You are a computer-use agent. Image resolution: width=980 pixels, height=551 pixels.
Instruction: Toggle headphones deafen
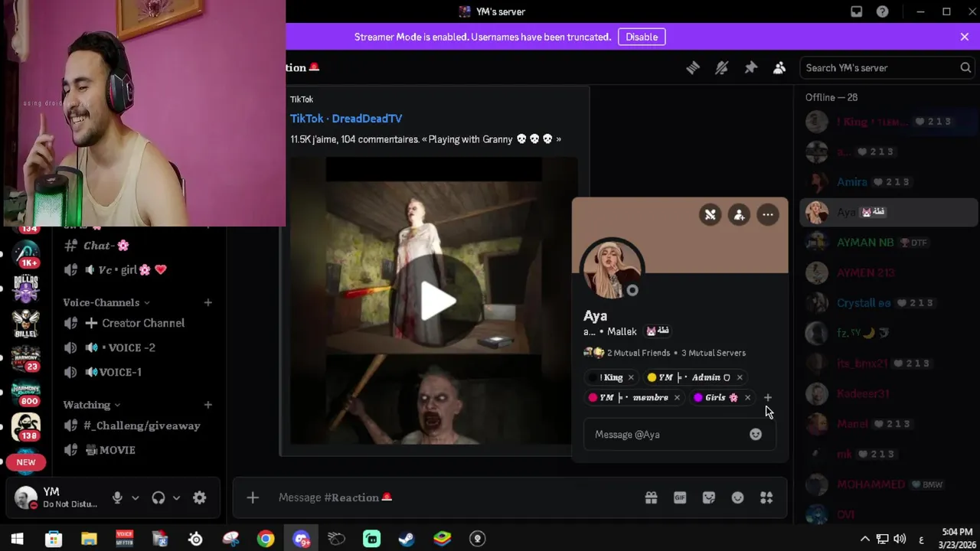158,497
